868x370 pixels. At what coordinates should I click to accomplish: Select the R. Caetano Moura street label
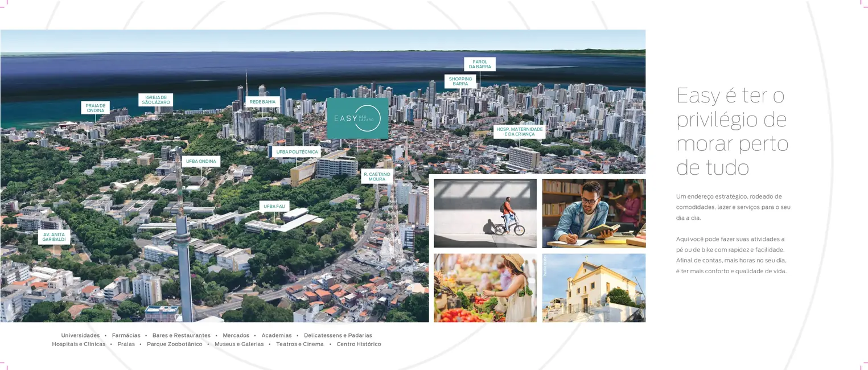(x=377, y=176)
